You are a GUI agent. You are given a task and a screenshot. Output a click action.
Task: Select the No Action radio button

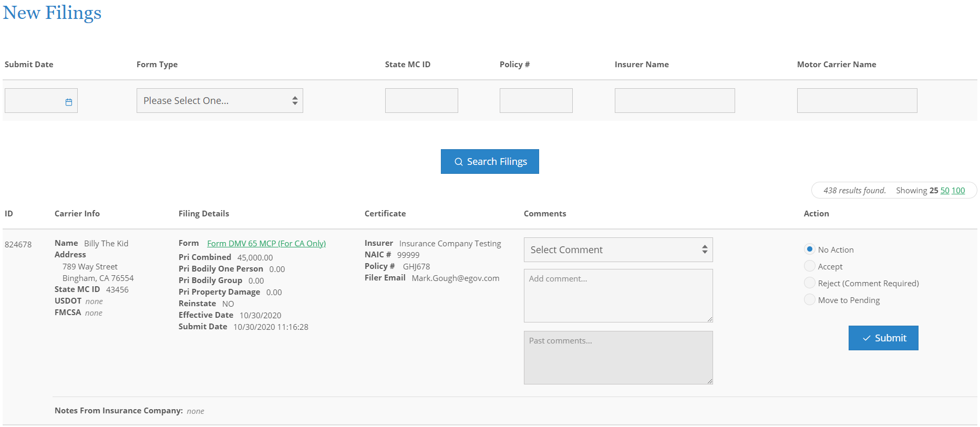[x=810, y=249]
